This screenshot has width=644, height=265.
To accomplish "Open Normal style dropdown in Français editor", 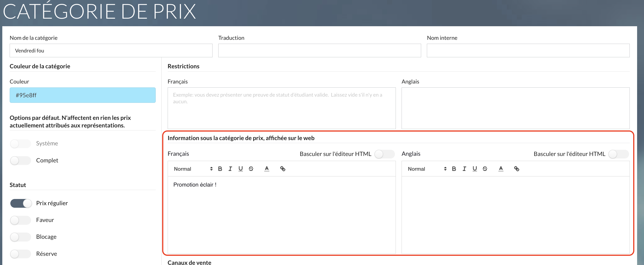I will (x=193, y=169).
